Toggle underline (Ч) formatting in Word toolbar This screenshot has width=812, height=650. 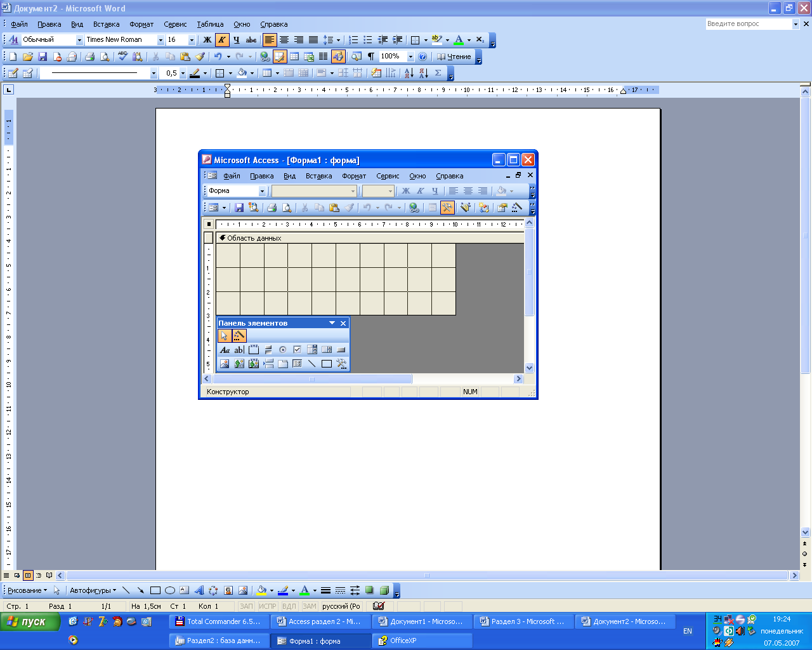click(236, 40)
